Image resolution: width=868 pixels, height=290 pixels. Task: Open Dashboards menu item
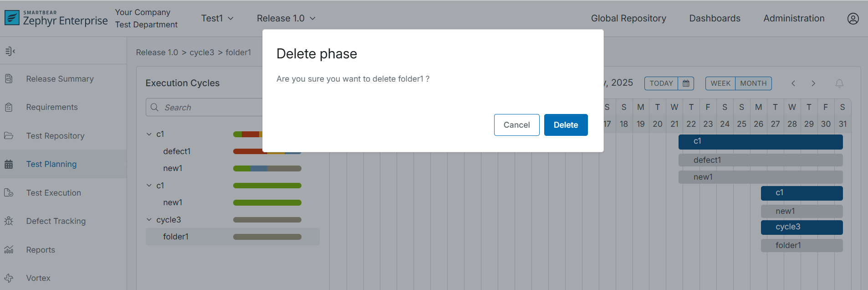[715, 18]
